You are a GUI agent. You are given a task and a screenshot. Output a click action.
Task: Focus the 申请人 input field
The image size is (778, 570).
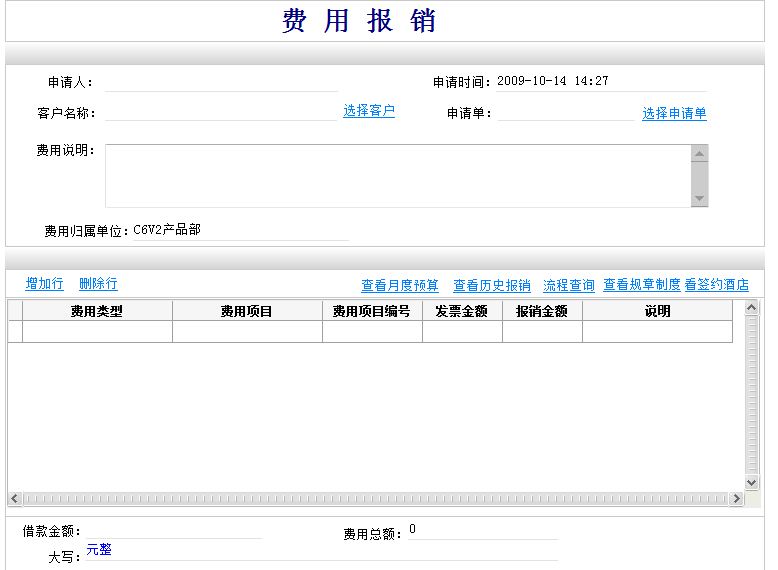(220, 82)
